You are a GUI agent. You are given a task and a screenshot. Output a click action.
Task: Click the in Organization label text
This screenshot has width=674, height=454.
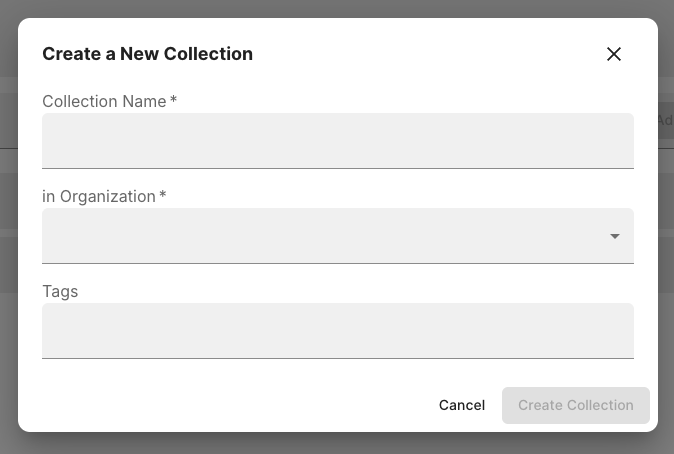point(98,196)
